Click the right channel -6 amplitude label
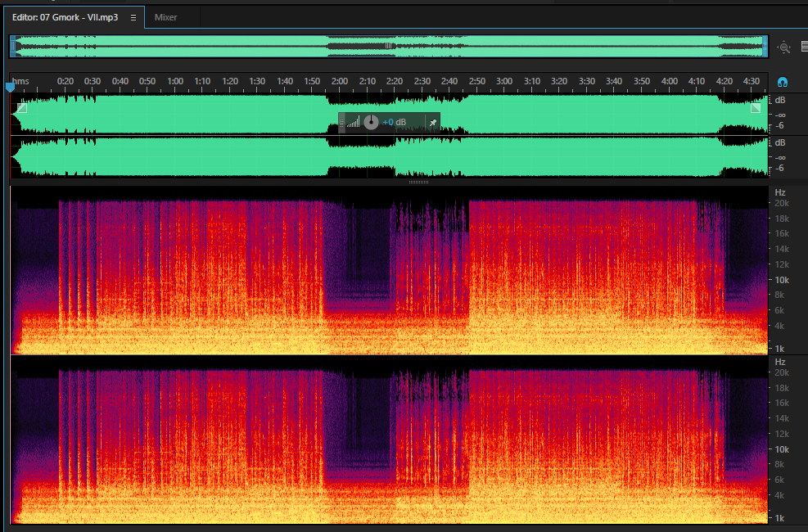This screenshot has width=808, height=532. 780,169
